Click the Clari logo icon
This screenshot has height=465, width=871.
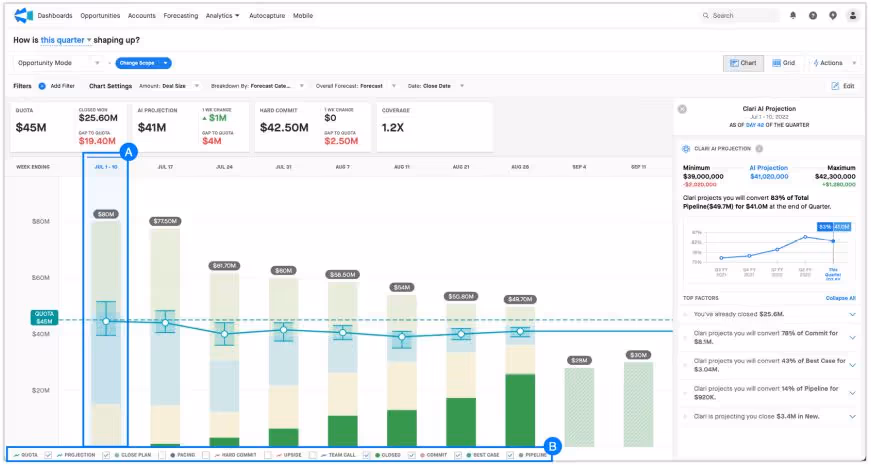click(x=23, y=16)
